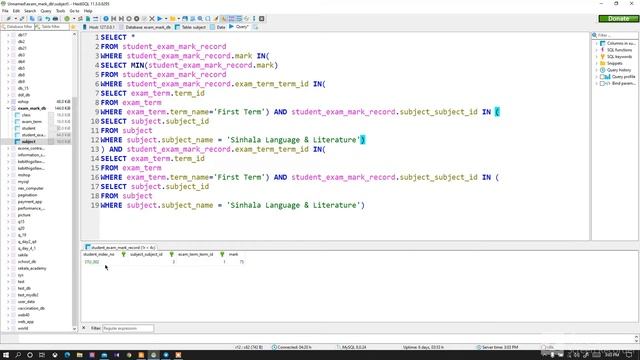640x360 pixels.
Task: Click the result Filter regular expression field
Action: pos(128,328)
